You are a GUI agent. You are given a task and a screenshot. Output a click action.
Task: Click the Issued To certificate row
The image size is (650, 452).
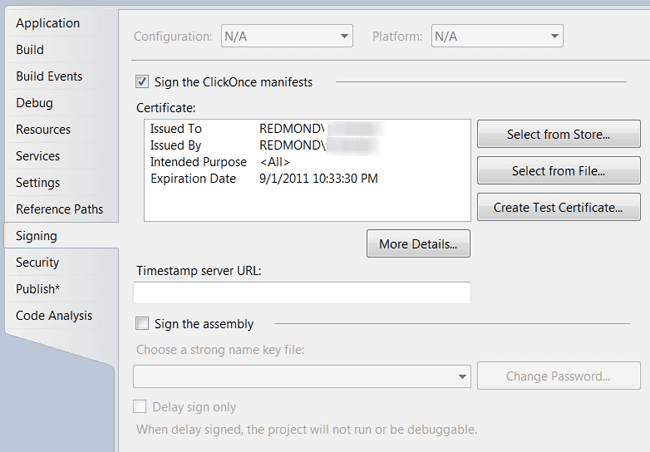(x=265, y=129)
